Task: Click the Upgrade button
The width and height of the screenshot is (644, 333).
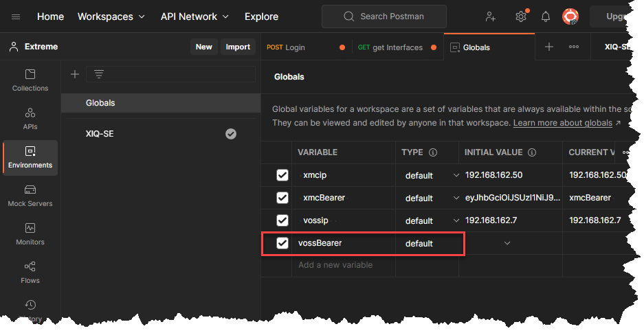Action: coord(610,16)
